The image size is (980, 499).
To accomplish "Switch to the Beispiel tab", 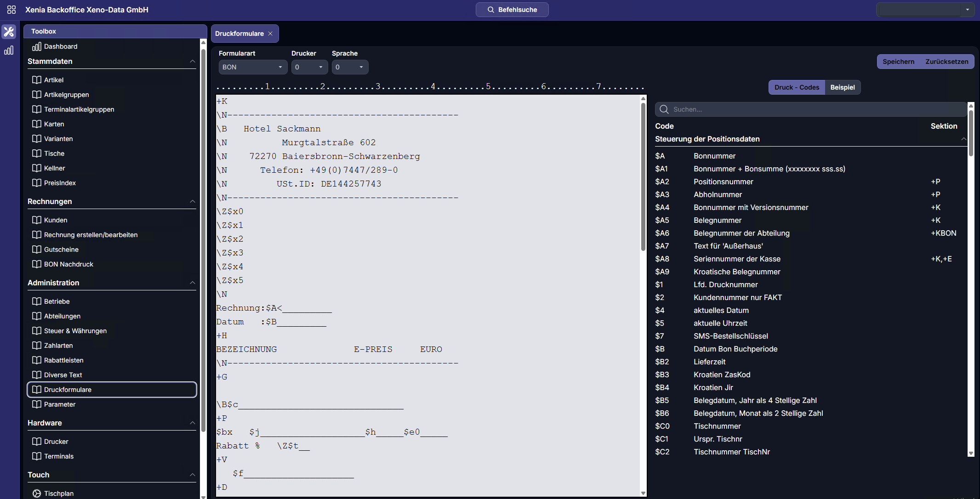I will 842,87.
